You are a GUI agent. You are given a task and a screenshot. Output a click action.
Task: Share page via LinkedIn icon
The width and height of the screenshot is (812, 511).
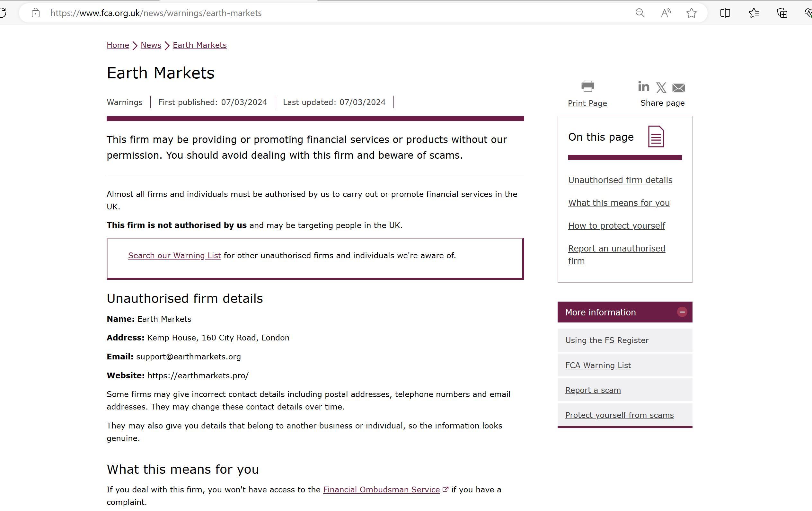pos(643,87)
